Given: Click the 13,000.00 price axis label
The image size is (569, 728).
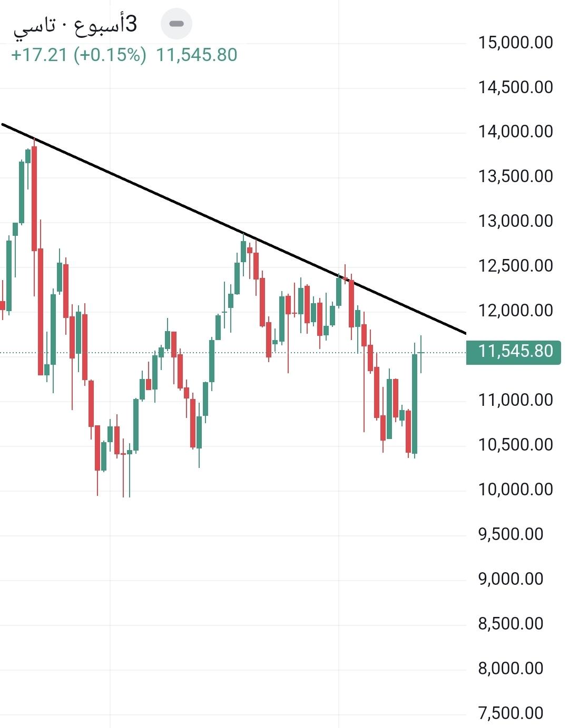Looking at the screenshot, I should tap(515, 221).
